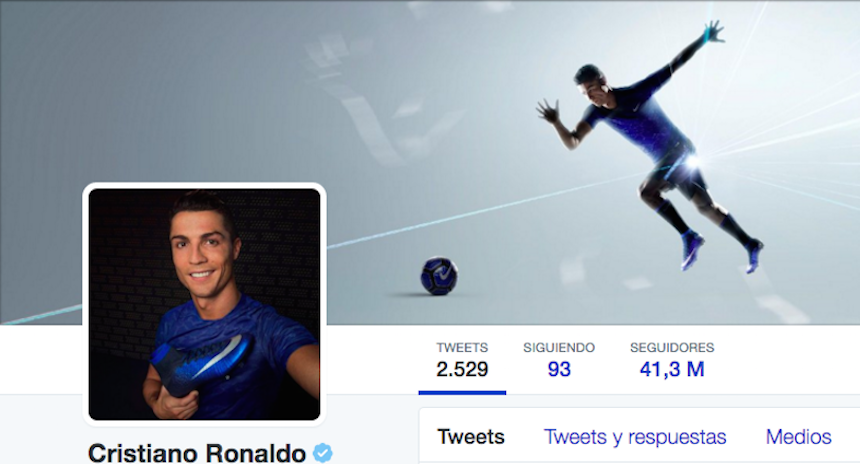Open the Tweets y respuestas tab

pyautogui.click(x=635, y=437)
